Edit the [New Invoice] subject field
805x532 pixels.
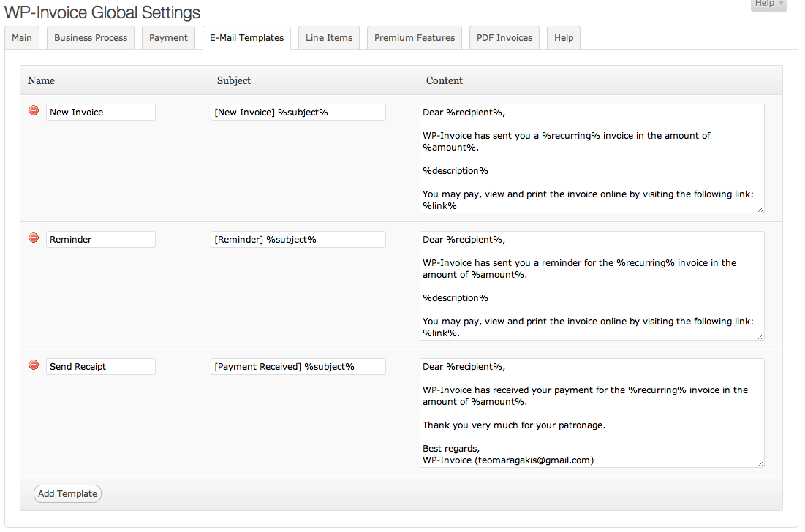pyautogui.click(x=298, y=113)
